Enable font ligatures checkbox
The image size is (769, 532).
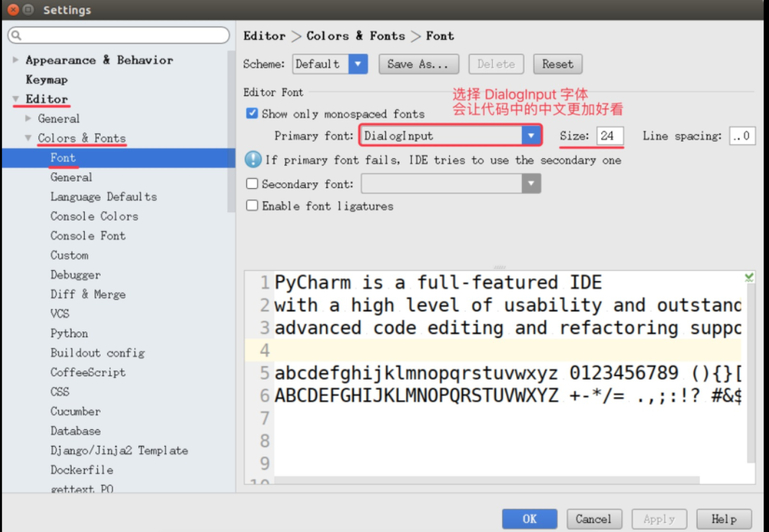point(252,205)
